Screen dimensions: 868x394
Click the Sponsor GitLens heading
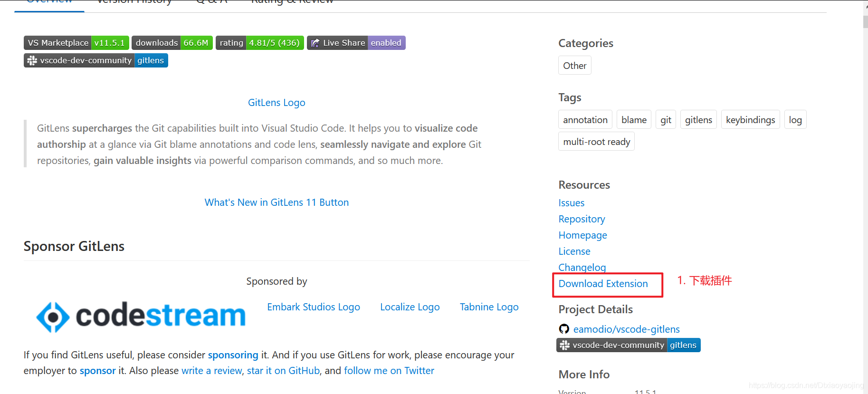point(74,246)
